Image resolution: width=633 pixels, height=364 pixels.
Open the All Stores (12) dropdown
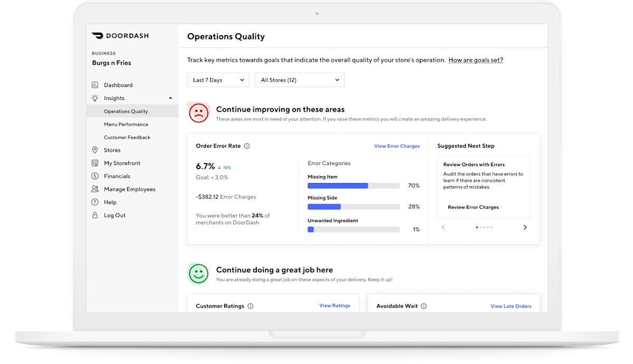coord(300,80)
